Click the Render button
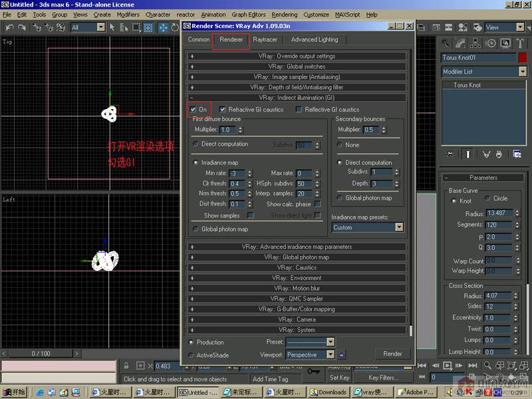Image resolution: width=532 pixels, height=399 pixels. pos(392,354)
